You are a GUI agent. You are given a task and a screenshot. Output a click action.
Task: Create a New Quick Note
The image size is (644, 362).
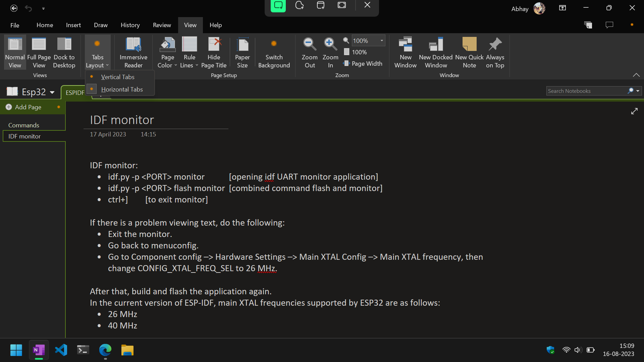469,52
